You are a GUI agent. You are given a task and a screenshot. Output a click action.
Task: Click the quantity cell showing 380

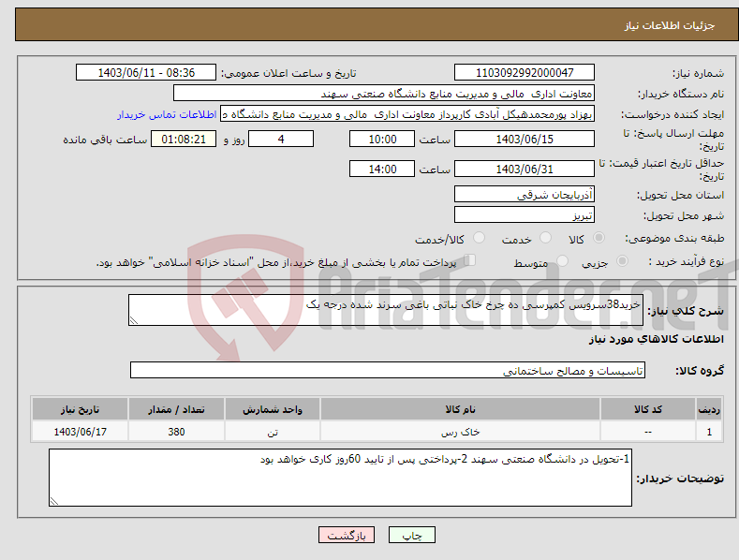click(x=176, y=432)
